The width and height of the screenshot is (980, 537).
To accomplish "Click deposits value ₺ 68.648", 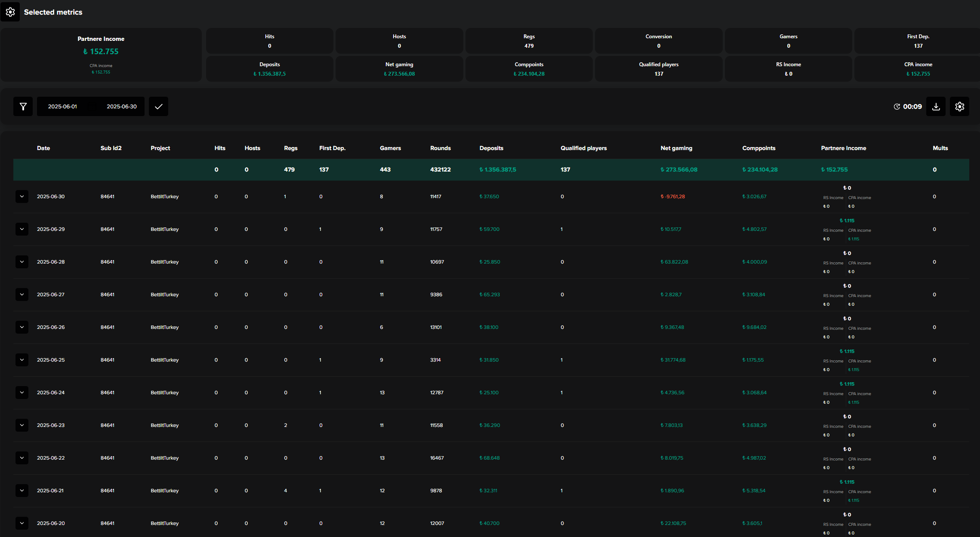I will tap(490, 458).
